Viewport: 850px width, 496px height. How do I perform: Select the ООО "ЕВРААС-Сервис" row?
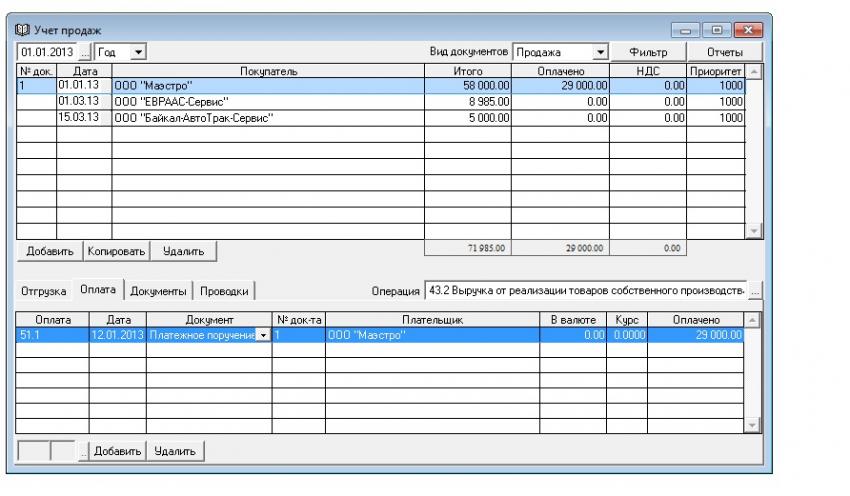[268, 101]
